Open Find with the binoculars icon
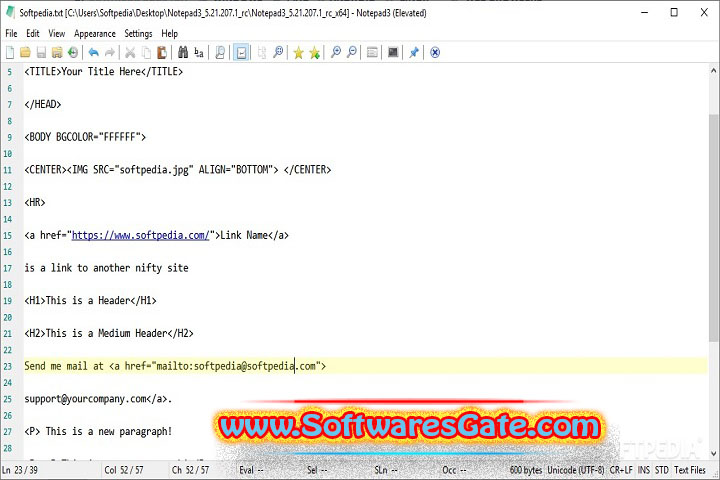The height and width of the screenshot is (480, 720). (182, 52)
